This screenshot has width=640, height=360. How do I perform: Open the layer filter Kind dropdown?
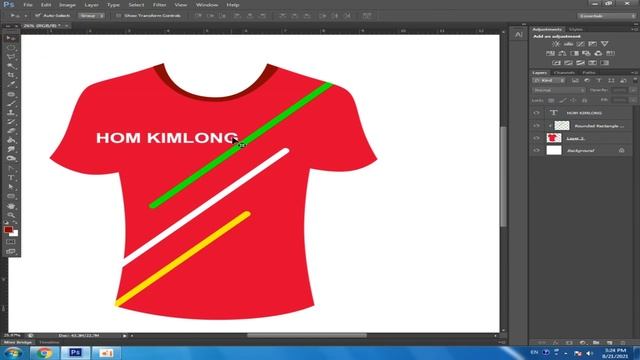pyautogui.click(x=549, y=80)
